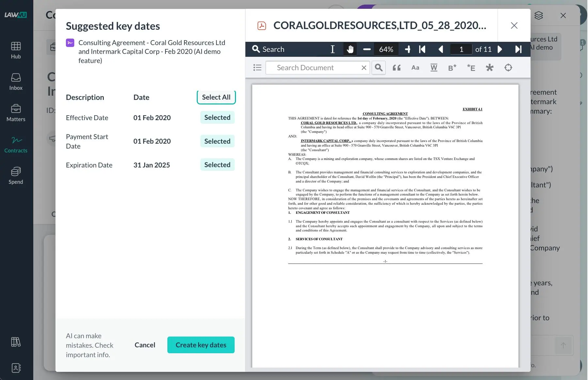Viewport: 588px width, 380px height.
Task: Toggle the begins-with B* option
Action: [452, 68]
